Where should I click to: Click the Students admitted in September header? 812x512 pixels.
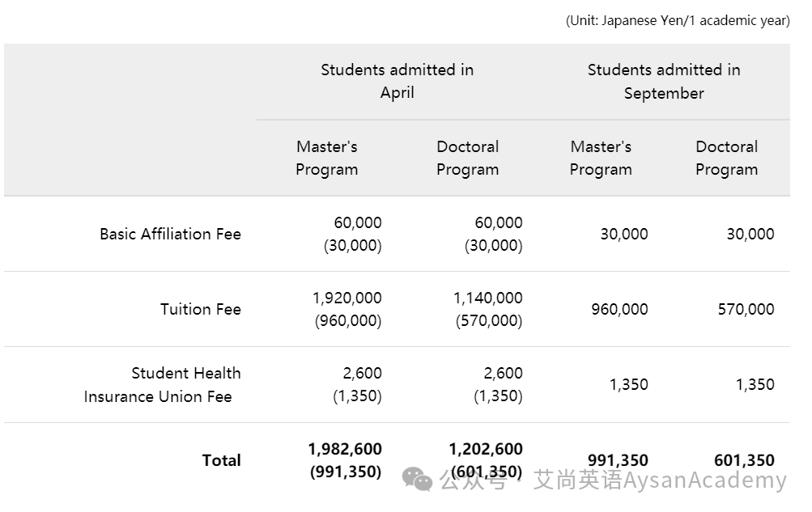[x=664, y=81]
